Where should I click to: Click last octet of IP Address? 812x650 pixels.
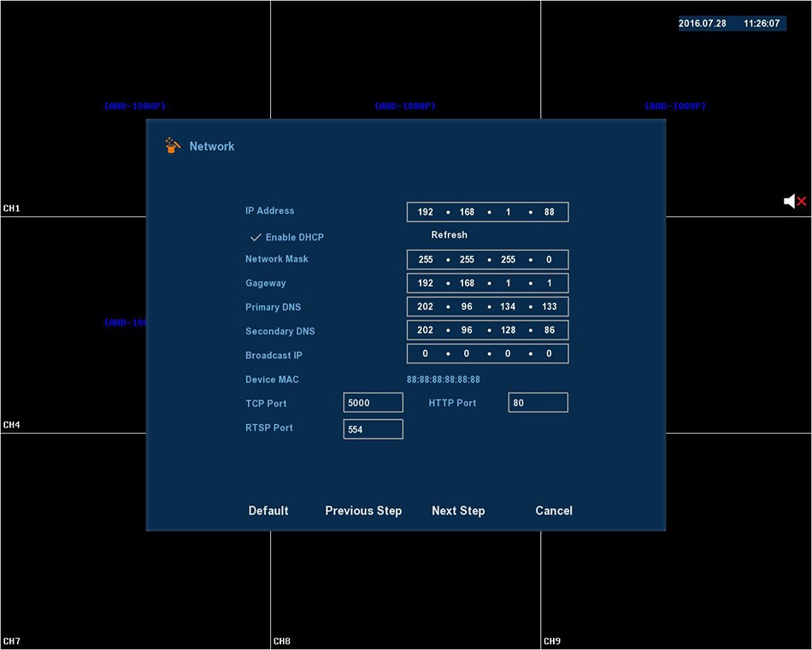click(549, 212)
